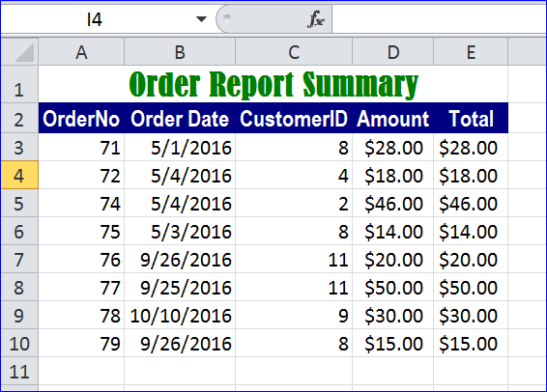Click the OrderNo cell containing 79
This screenshot has height=392, width=547.
click(x=81, y=344)
